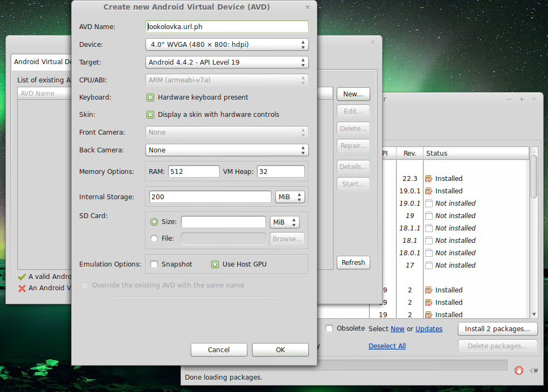This screenshot has width=548, height=392.
Task: Check the Not installed box for revision 18.1.1
Action: (429, 228)
